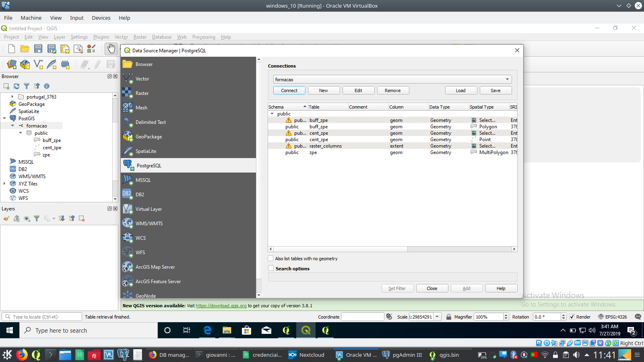
Task: Open the Devices menu in VirtualBox
Action: click(x=101, y=18)
